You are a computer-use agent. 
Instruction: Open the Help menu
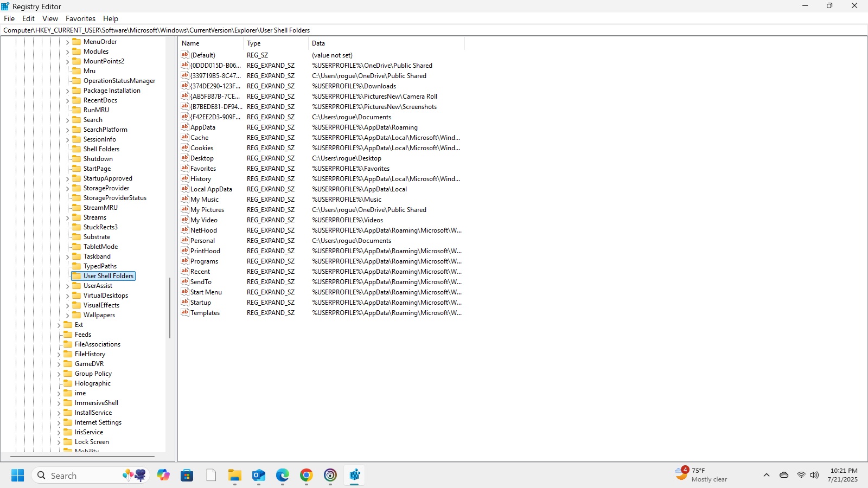pyautogui.click(x=111, y=18)
